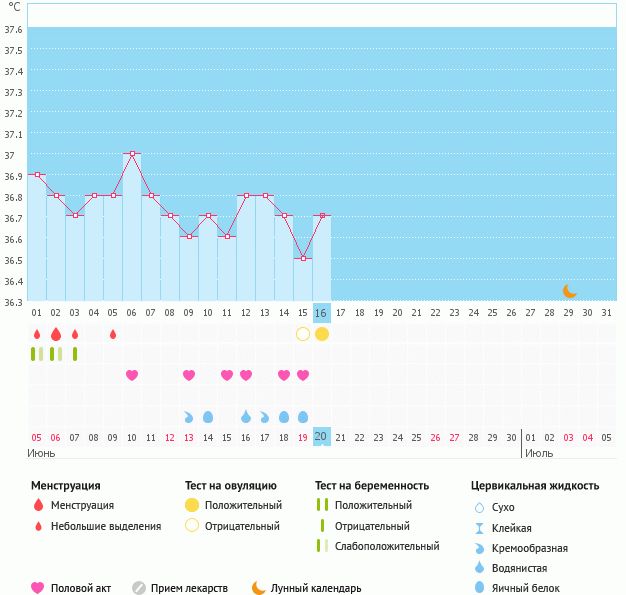Image resolution: width=626 pixels, height=595 pixels.
Task: Click the small spotting drop on day 05
Action: click(113, 334)
